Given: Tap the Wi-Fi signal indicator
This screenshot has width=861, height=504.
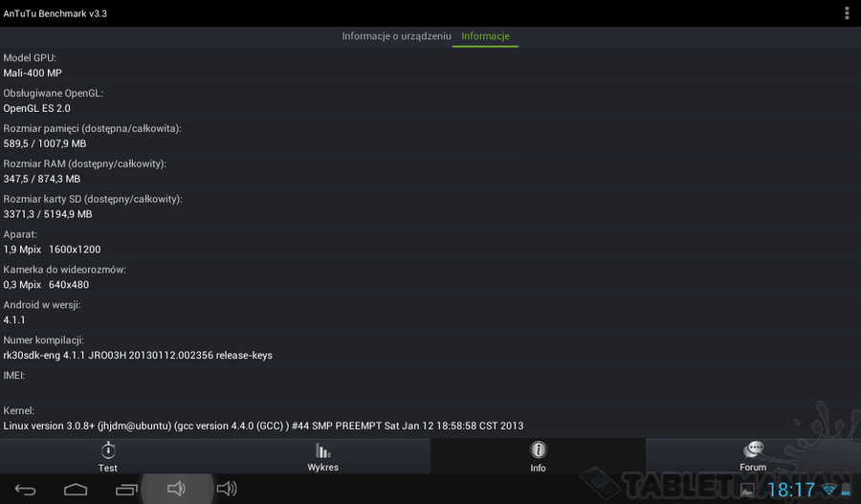Looking at the screenshot, I should [828, 490].
